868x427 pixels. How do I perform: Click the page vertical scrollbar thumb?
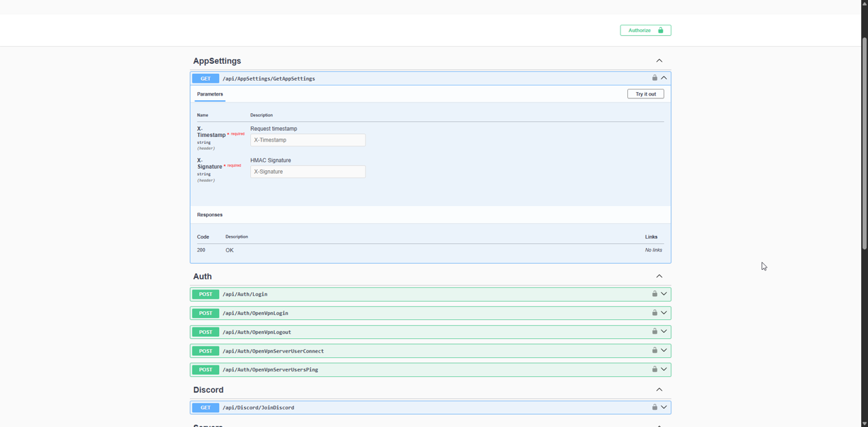point(865,144)
